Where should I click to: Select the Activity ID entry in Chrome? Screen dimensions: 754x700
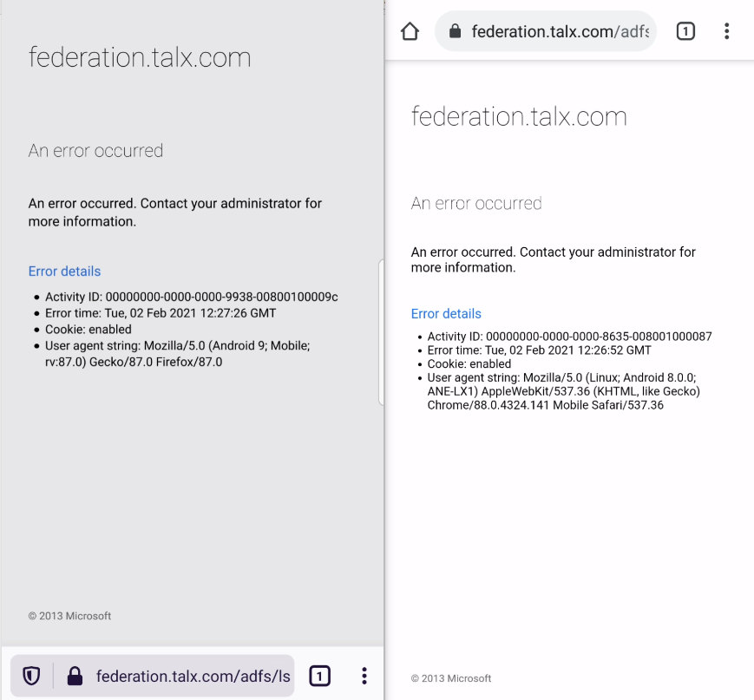tap(568, 336)
